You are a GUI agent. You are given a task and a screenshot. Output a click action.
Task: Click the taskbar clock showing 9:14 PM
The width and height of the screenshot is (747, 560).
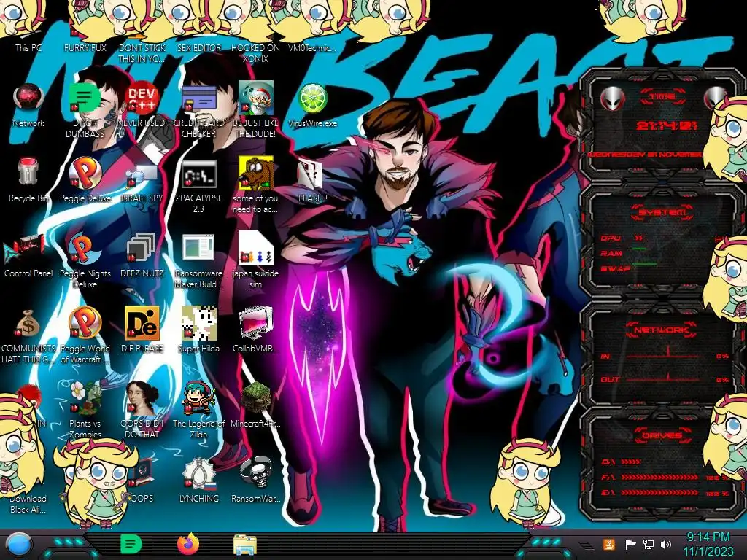pyautogui.click(x=708, y=544)
